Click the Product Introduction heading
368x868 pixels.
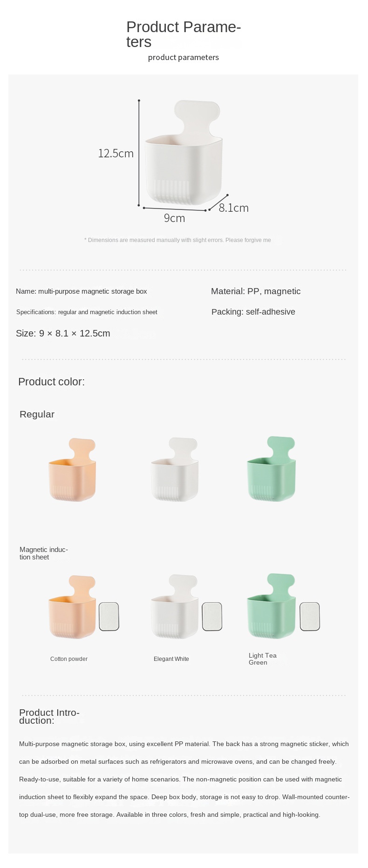(49, 716)
